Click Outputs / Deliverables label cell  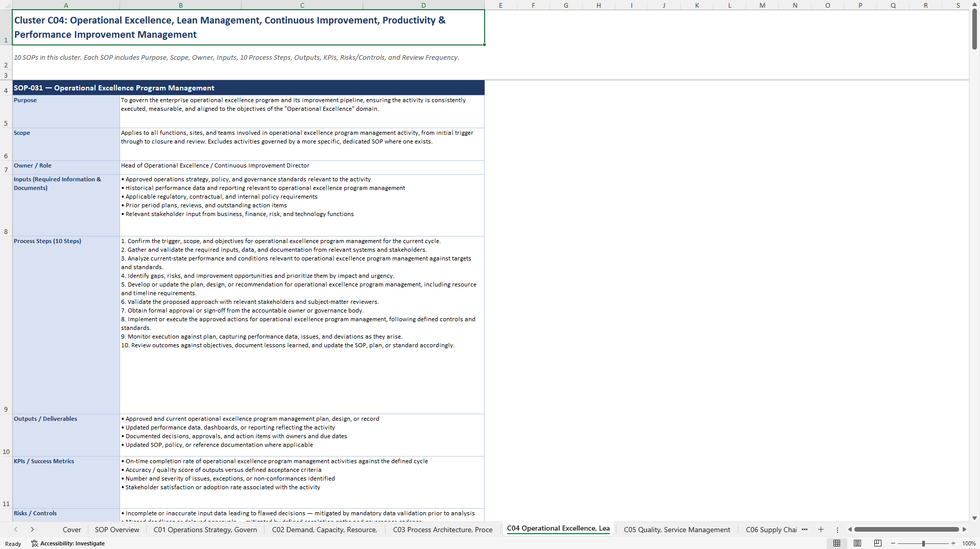[66, 435]
